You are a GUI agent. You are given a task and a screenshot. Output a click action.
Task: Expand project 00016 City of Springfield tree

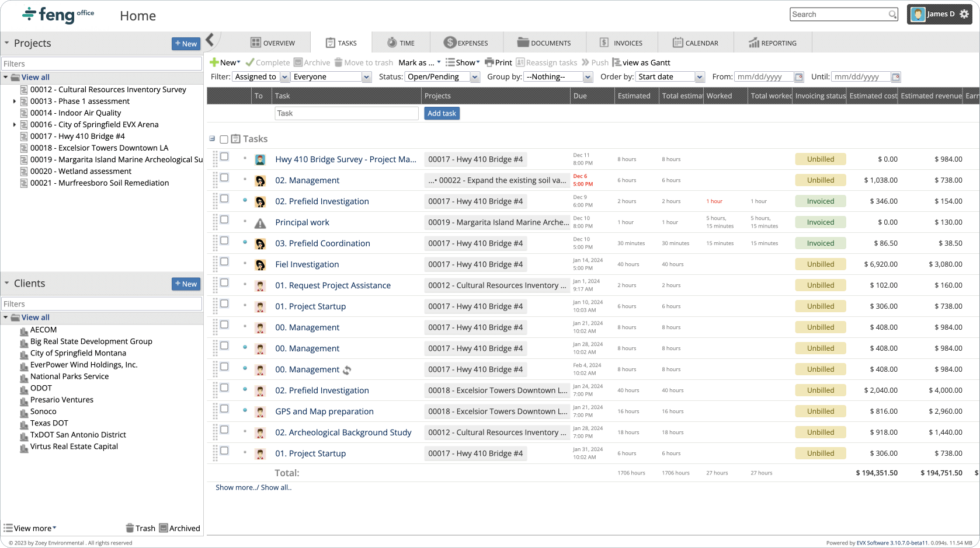(15, 124)
